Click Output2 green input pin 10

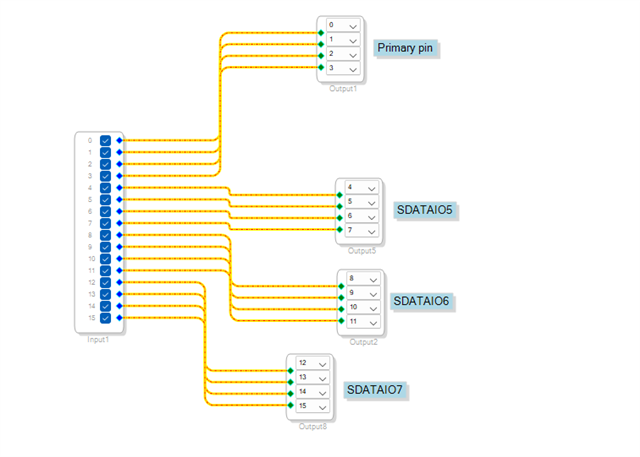tap(341, 309)
